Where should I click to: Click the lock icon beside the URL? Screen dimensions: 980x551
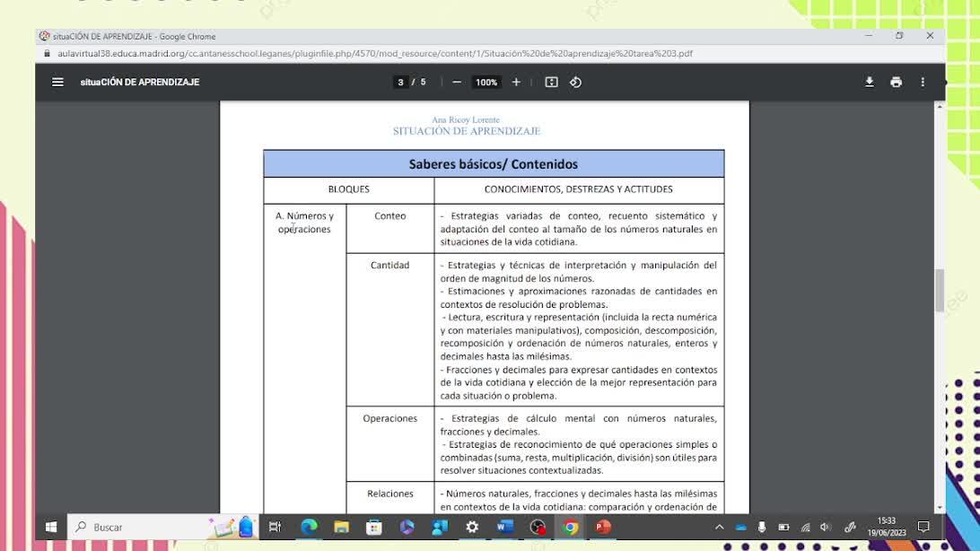47,54
